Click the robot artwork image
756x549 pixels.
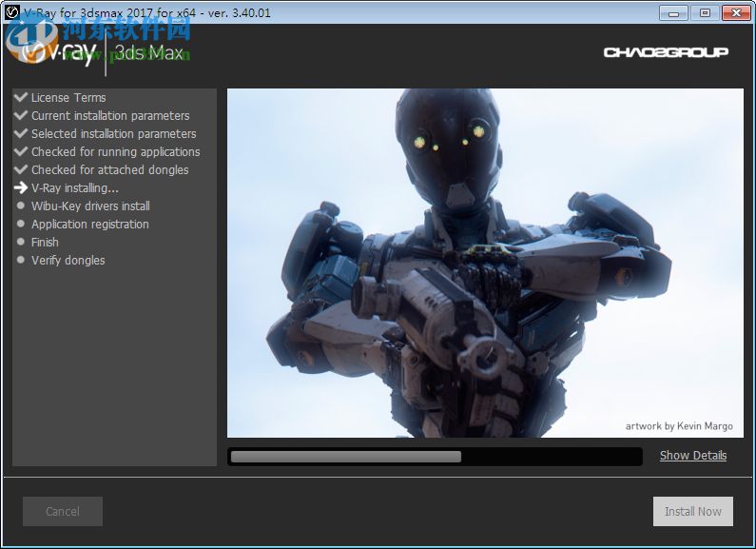[x=485, y=263]
